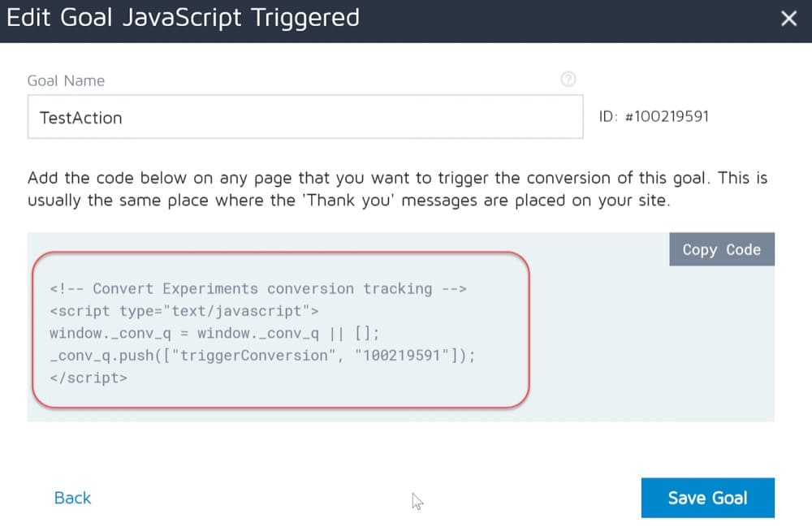
Task: Close the Edit Goal dialog
Action: coord(788,19)
